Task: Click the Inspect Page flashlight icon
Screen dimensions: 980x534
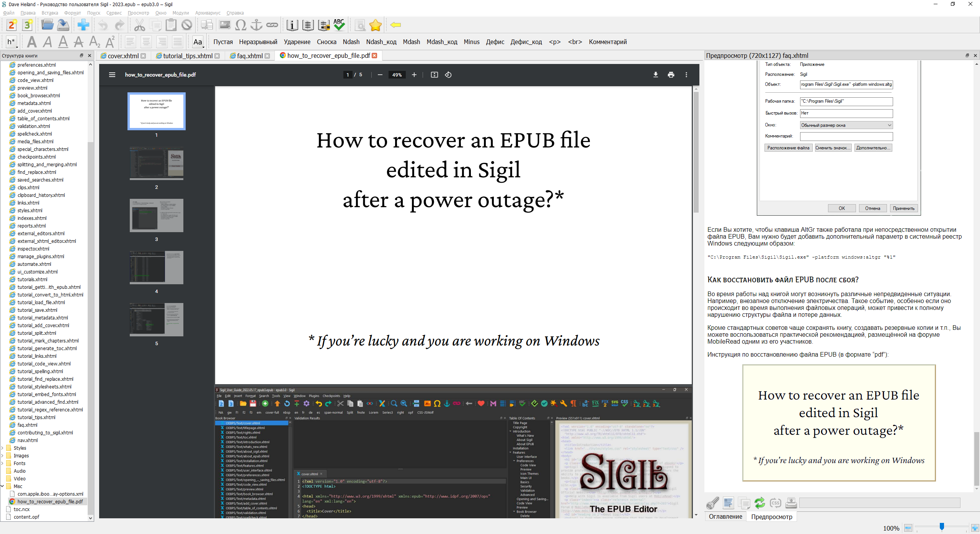Action: coord(712,503)
